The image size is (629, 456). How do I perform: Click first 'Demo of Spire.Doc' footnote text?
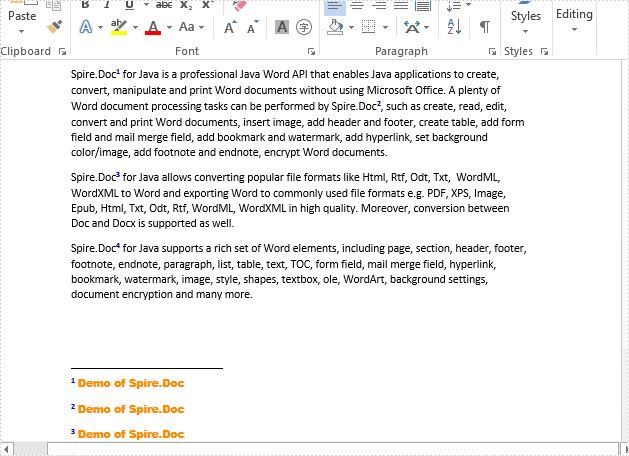(131, 383)
